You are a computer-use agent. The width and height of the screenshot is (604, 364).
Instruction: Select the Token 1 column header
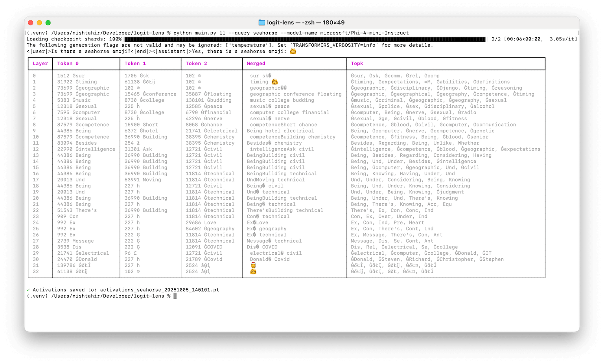[135, 64]
